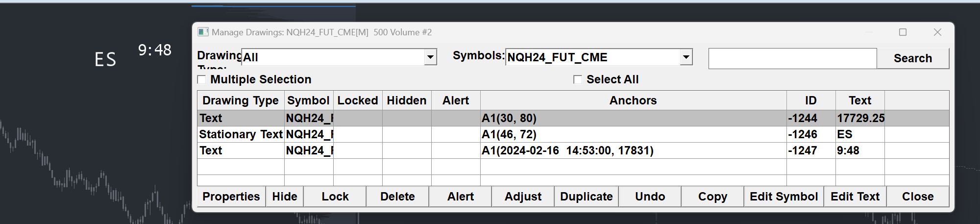The width and height of the screenshot is (980, 224).
Task: Hide the selected drawing
Action: (x=285, y=197)
